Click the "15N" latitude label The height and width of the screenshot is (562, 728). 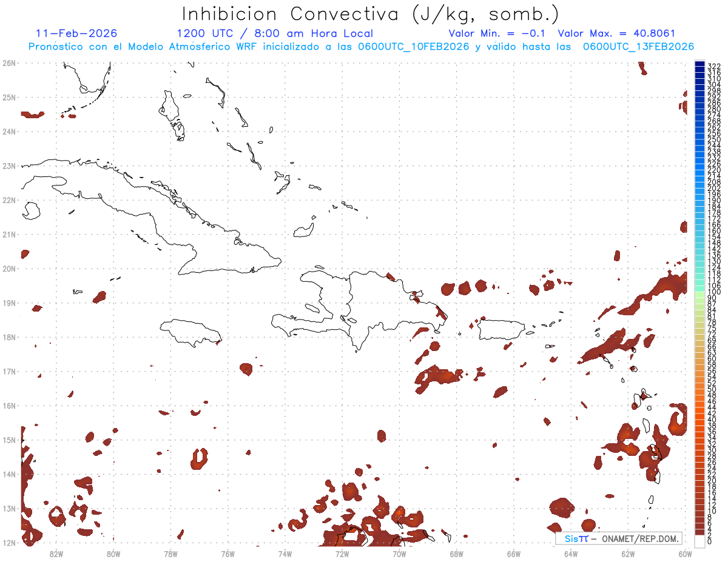click(x=9, y=440)
